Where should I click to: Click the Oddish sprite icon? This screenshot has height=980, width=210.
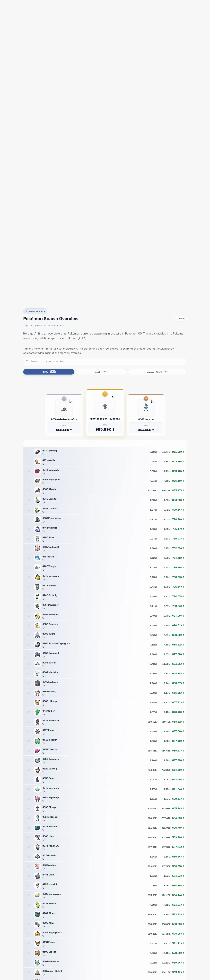pos(37,712)
